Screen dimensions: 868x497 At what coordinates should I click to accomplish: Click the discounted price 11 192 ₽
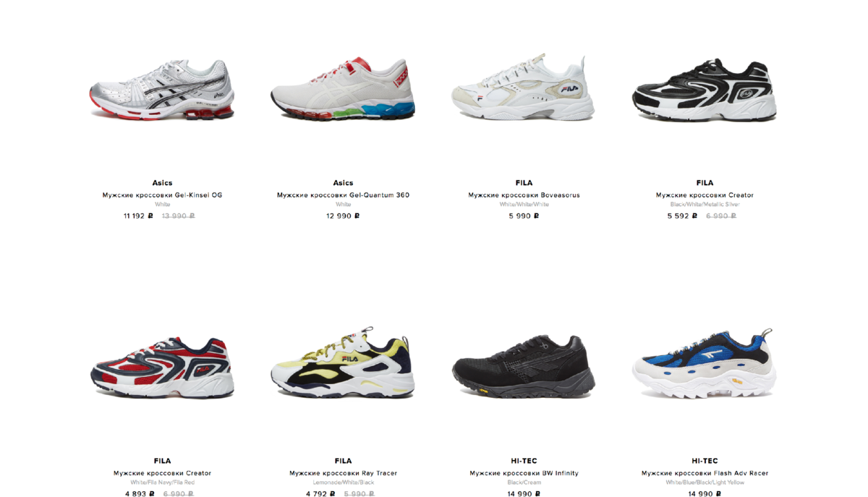(x=138, y=216)
